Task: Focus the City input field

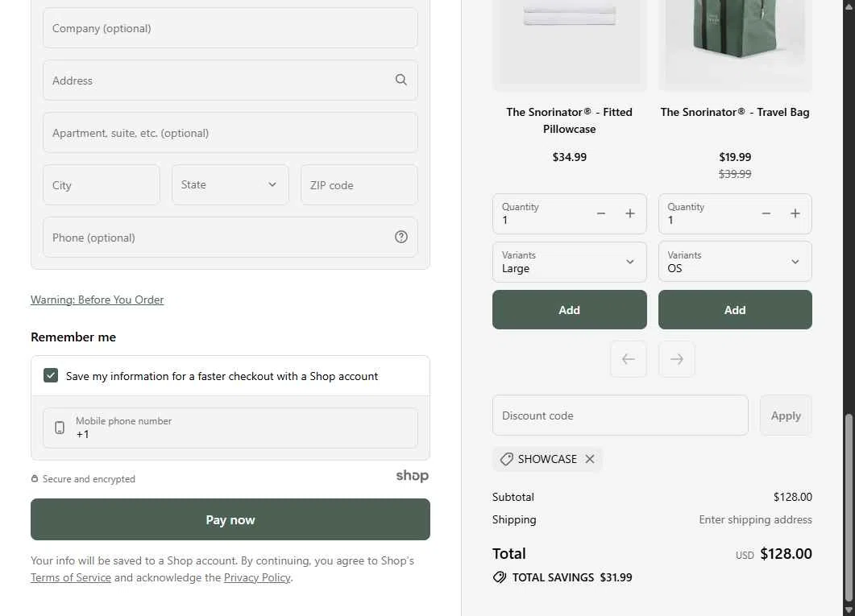Action: point(102,185)
